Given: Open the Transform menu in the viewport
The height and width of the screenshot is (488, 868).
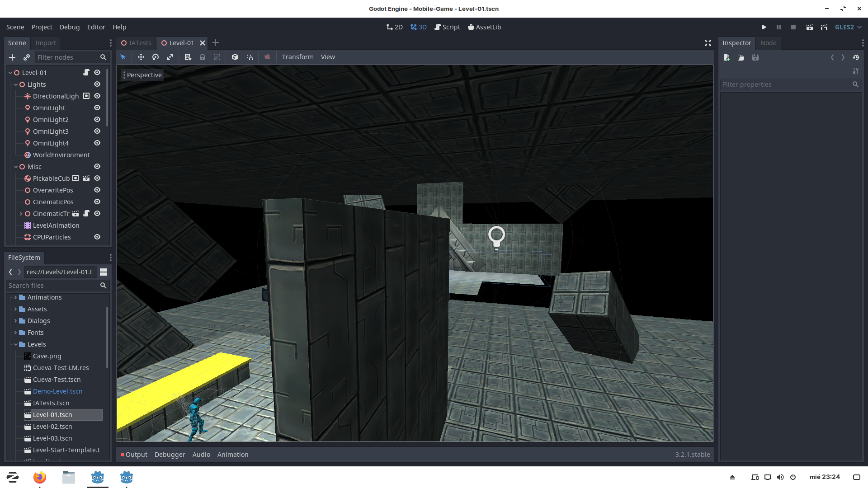Looking at the screenshot, I should pos(297,57).
